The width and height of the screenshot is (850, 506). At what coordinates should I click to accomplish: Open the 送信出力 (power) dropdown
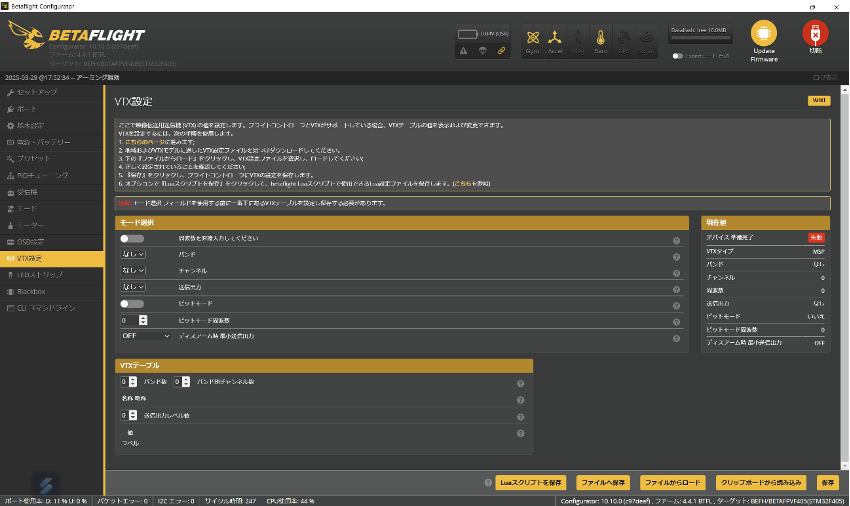click(133, 287)
